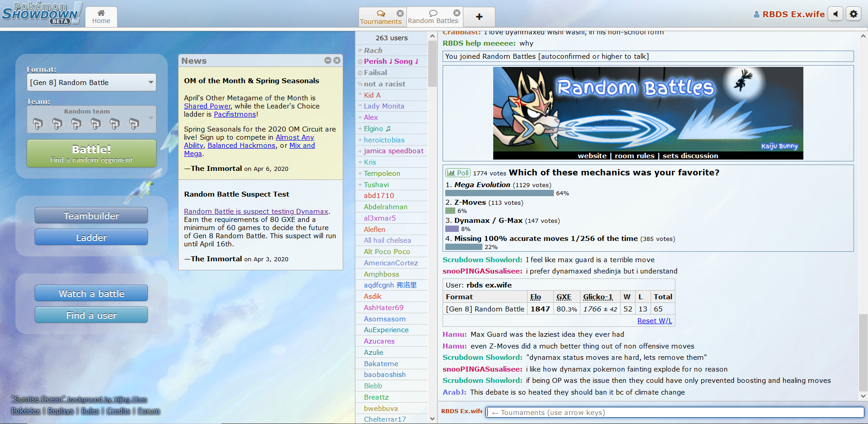868x424 pixels.
Task: Click the Dynamax / G-Max poll result bar
Action: tap(452, 229)
